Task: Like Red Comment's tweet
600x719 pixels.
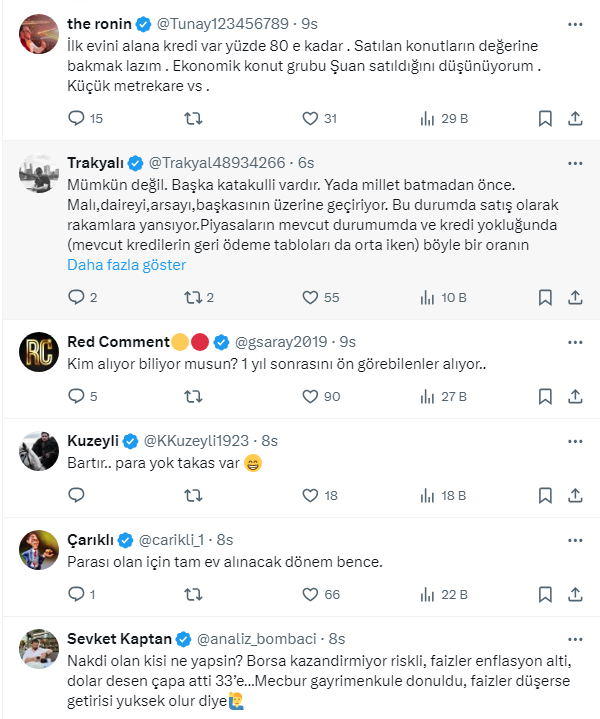Action: tap(310, 396)
